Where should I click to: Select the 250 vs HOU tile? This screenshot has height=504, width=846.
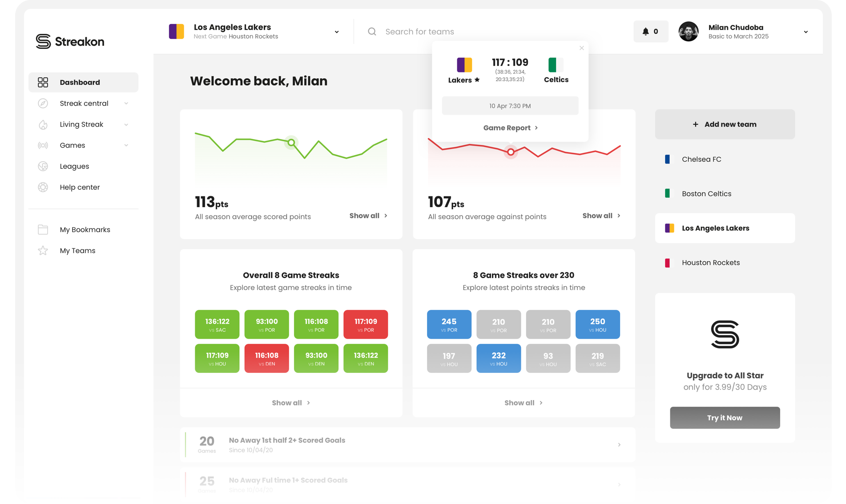(598, 324)
